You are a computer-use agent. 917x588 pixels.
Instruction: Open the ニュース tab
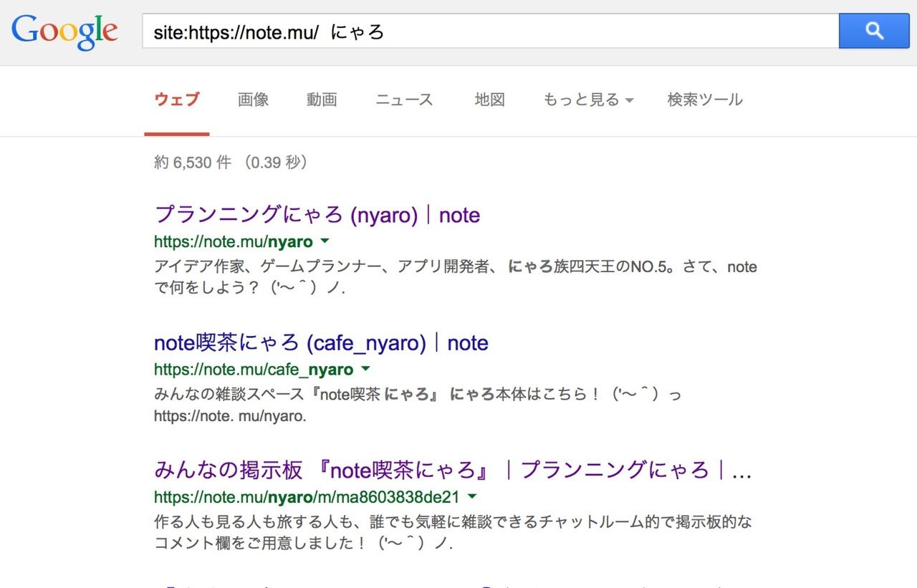click(404, 100)
